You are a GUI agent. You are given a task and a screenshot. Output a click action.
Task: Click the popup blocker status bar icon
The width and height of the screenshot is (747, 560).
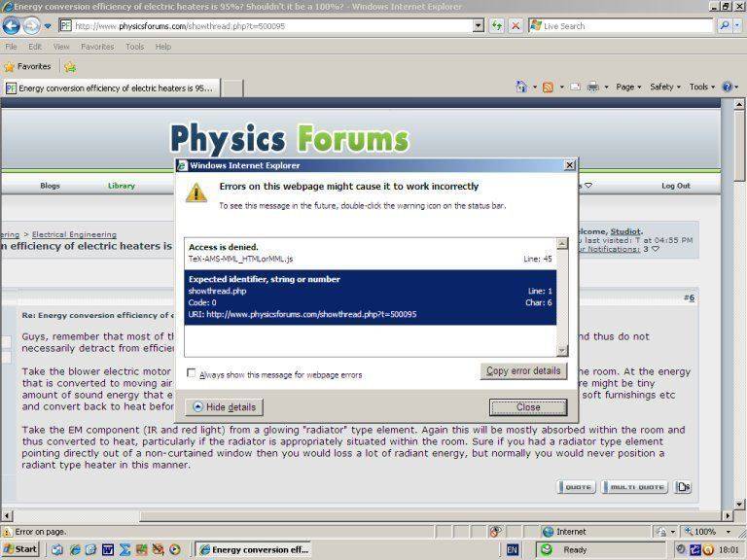[x=496, y=532]
